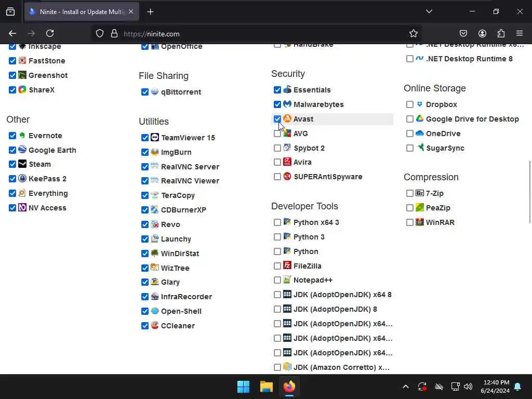
Task: Click the SUPERAntiSpyware icon
Action: [287, 176]
